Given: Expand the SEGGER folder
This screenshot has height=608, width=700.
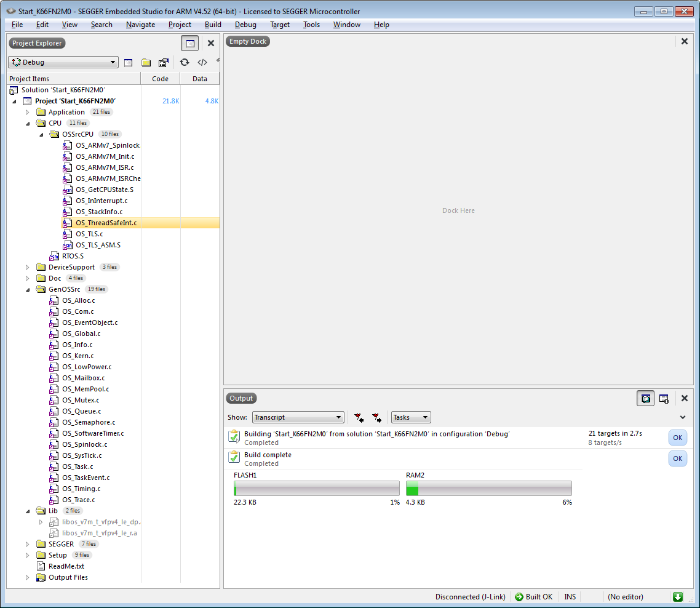Looking at the screenshot, I should [26, 544].
